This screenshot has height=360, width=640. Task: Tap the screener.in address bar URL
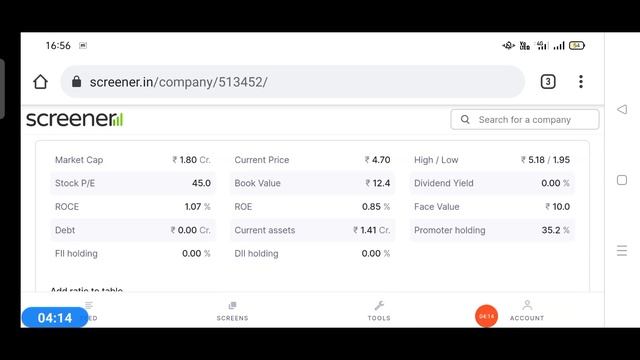[178, 82]
